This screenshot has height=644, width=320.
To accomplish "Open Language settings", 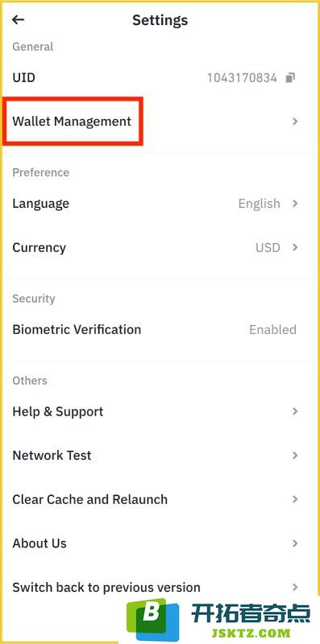I will 160,204.
